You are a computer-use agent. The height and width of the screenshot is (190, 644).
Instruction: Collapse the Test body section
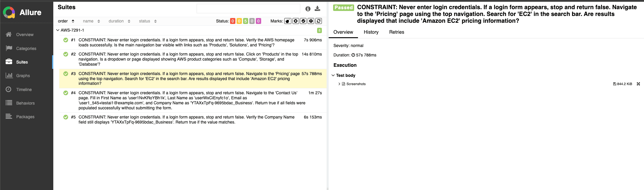[x=333, y=75]
